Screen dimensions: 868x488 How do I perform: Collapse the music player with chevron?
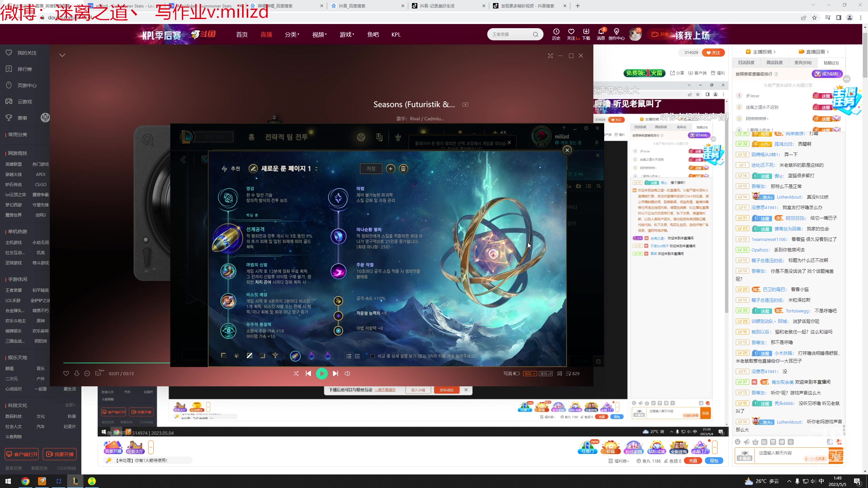point(62,55)
